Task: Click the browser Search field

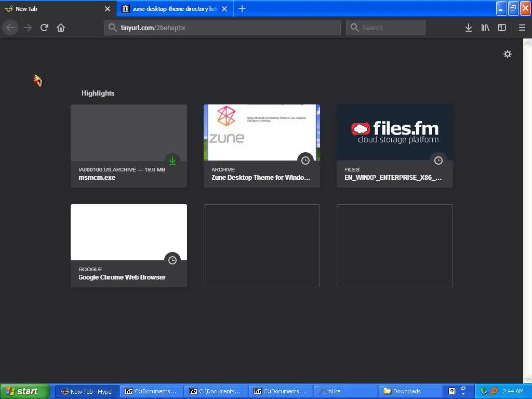Action: 385,28
